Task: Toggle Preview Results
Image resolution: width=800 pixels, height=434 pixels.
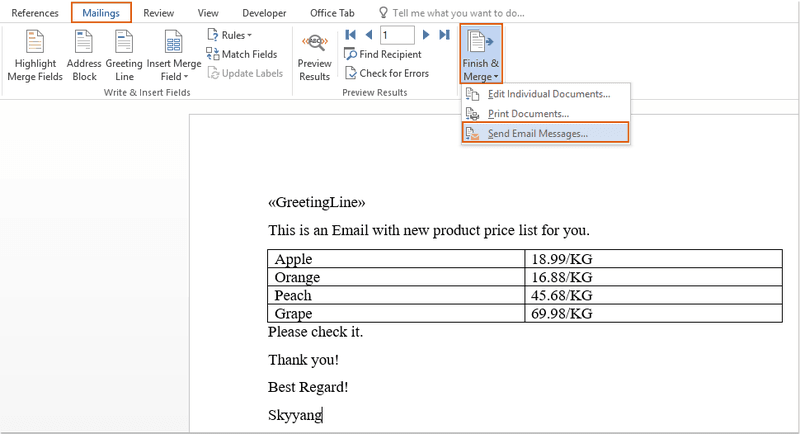Action: click(x=314, y=57)
